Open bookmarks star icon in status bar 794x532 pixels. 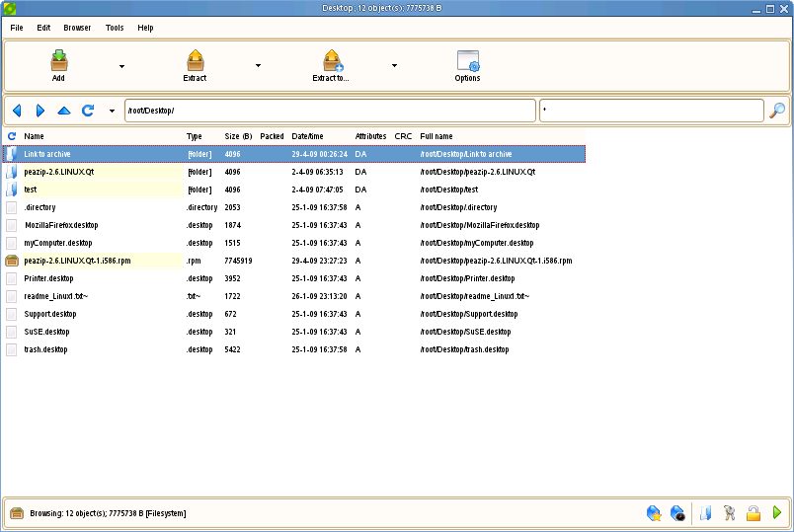654,513
